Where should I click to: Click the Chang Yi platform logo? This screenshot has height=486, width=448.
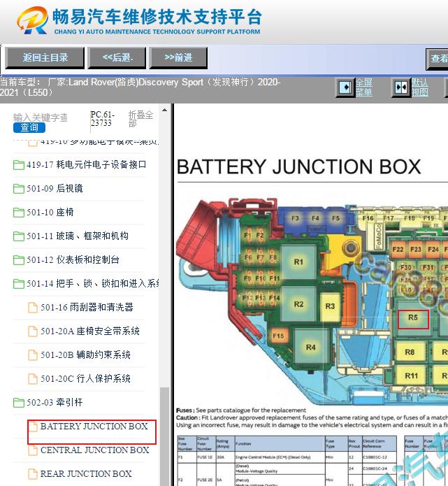pyautogui.click(x=139, y=20)
